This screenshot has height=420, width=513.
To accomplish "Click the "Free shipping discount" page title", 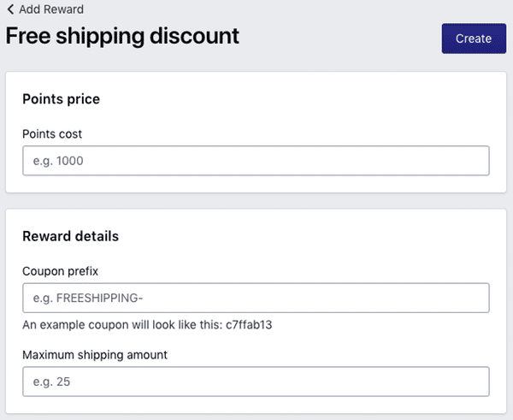I will (122, 36).
